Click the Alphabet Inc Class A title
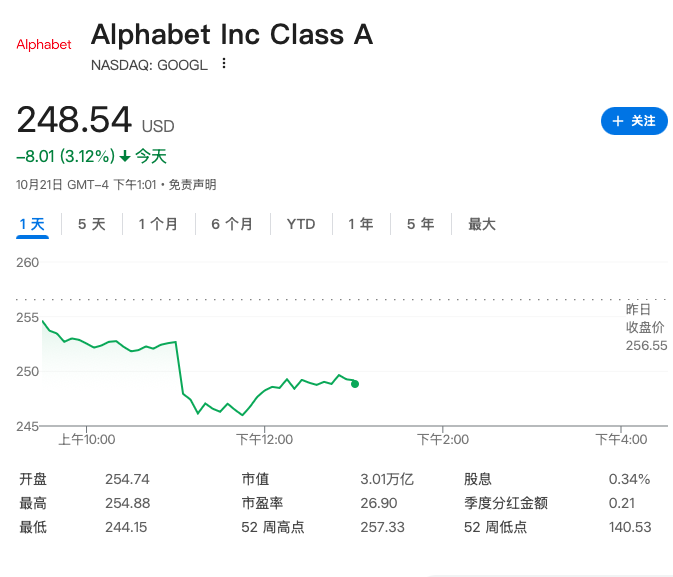 click(232, 35)
